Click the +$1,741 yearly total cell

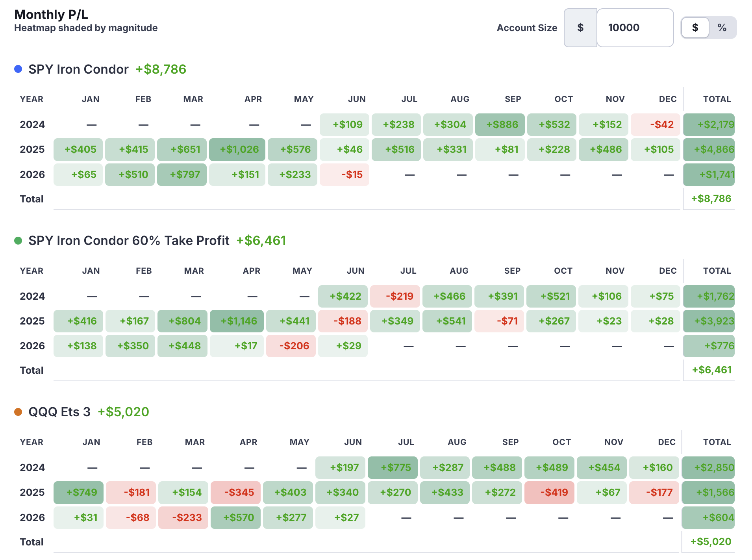tap(709, 174)
